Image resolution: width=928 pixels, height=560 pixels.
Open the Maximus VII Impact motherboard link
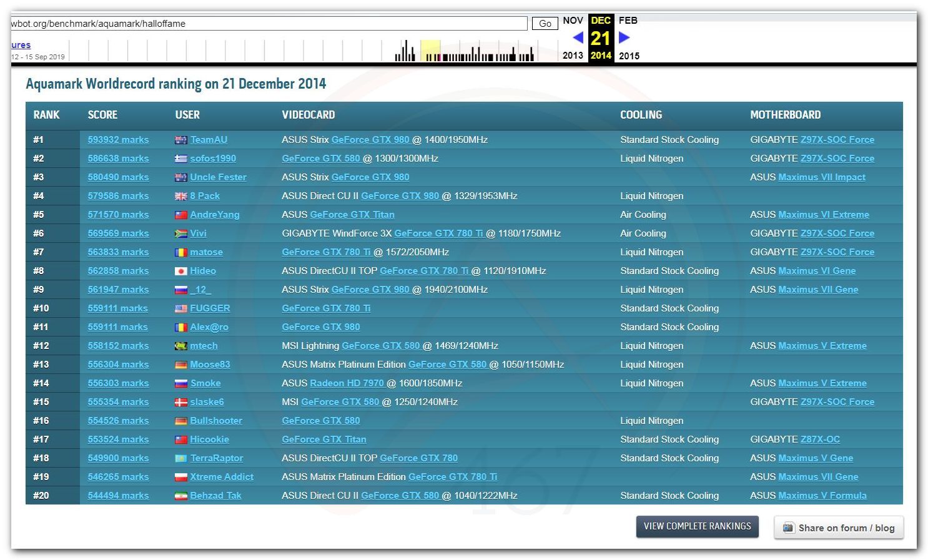tap(821, 177)
